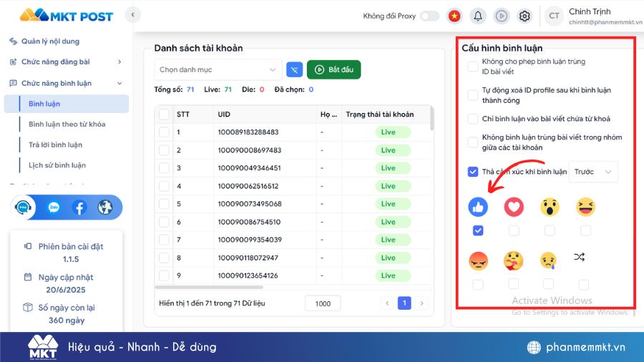Select page 1 in pagination
Viewport: 644px width, 362px height.
(x=404, y=303)
